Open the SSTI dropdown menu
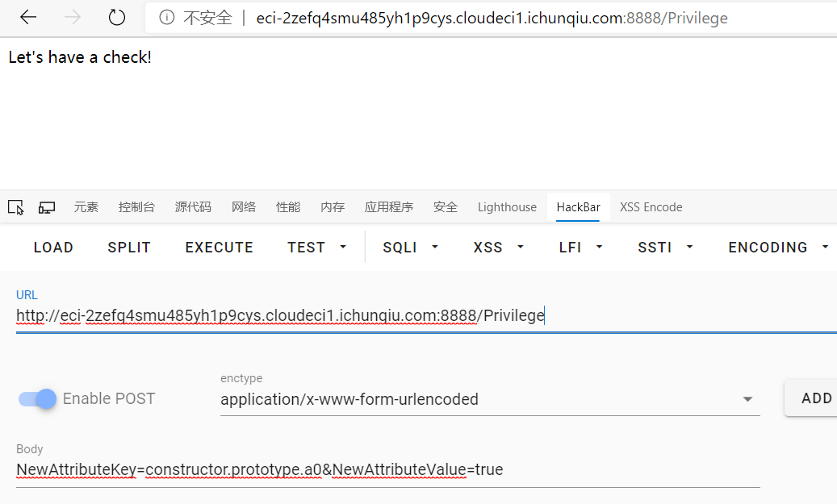This screenshot has height=504, width=837. click(x=665, y=248)
